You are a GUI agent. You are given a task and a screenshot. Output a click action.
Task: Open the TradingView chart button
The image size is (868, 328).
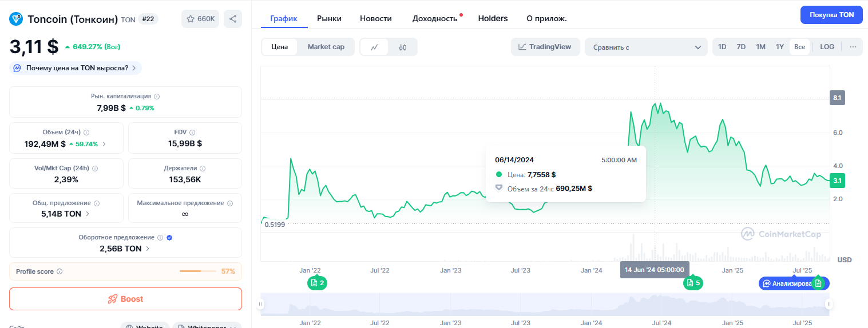pyautogui.click(x=545, y=47)
